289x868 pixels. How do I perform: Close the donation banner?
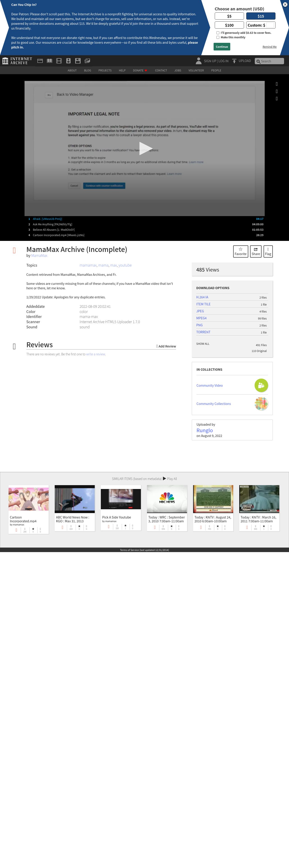click(285, 4)
